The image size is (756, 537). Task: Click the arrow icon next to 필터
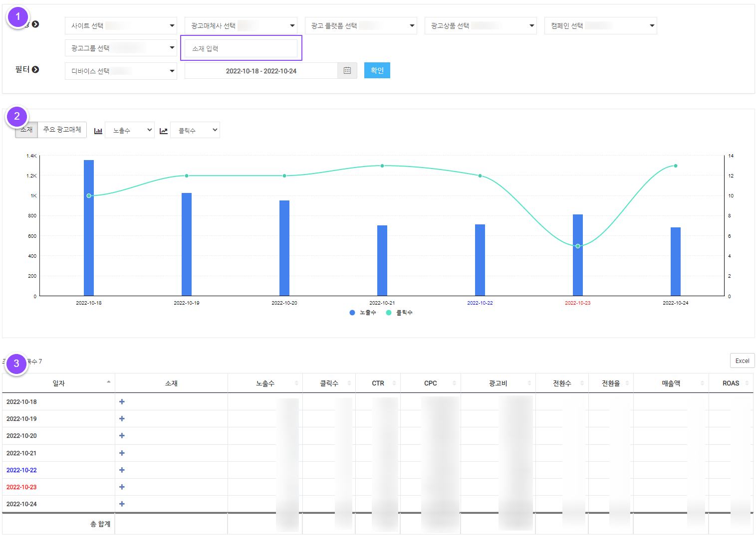[x=35, y=69]
